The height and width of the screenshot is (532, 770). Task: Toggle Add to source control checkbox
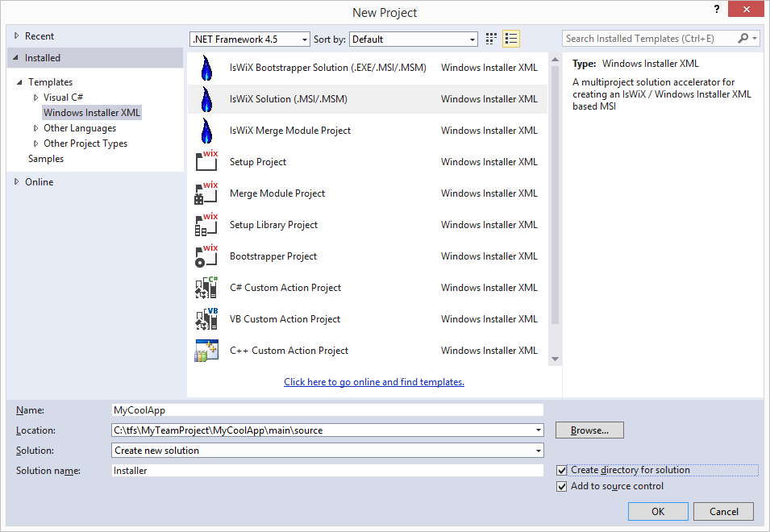[x=562, y=486]
